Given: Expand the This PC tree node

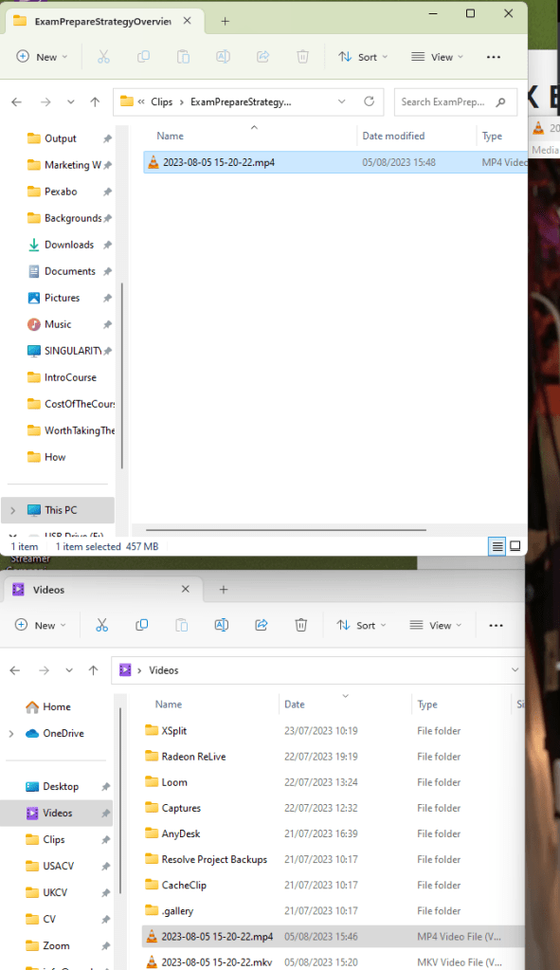Looking at the screenshot, I should tap(13, 510).
